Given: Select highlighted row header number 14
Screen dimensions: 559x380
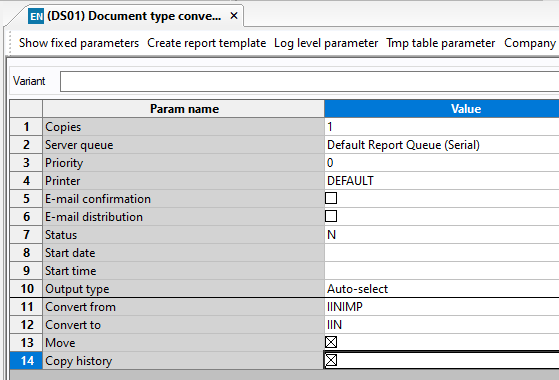Looking at the screenshot, I should (26, 360).
